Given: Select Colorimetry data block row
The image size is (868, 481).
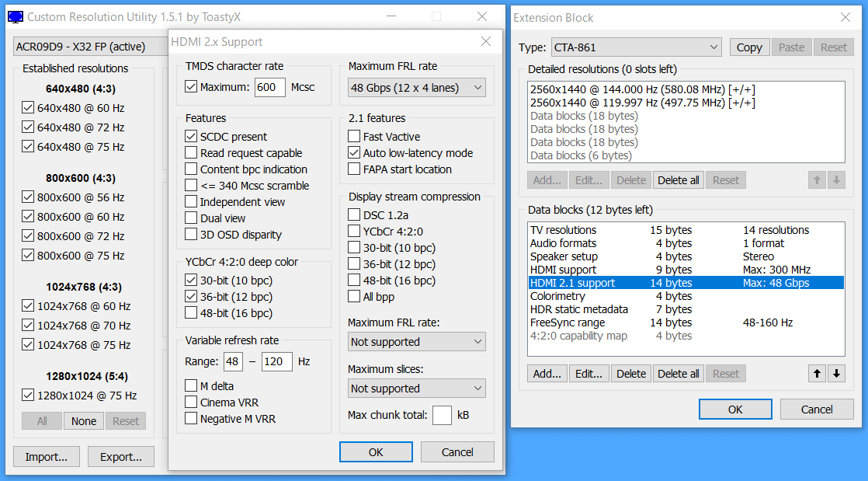Looking at the screenshot, I should 686,296.
